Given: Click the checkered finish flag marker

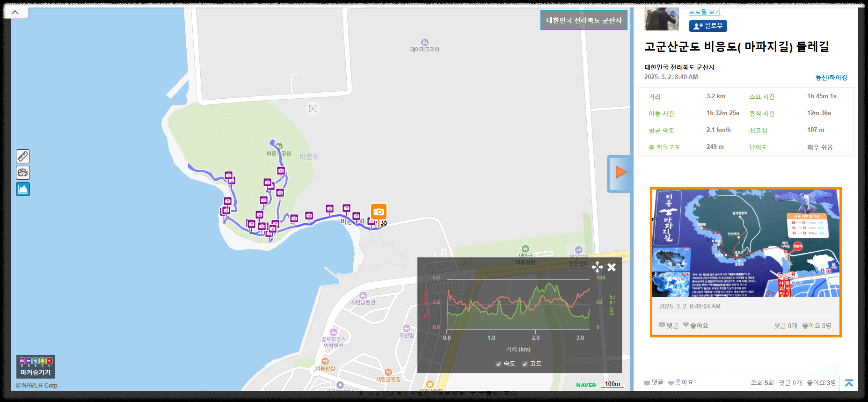Looking at the screenshot, I should click(384, 224).
